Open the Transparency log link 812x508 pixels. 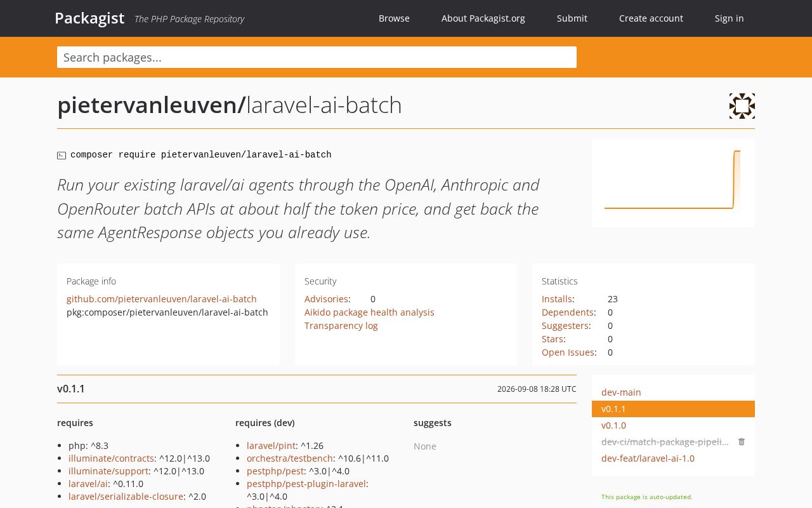(x=341, y=326)
